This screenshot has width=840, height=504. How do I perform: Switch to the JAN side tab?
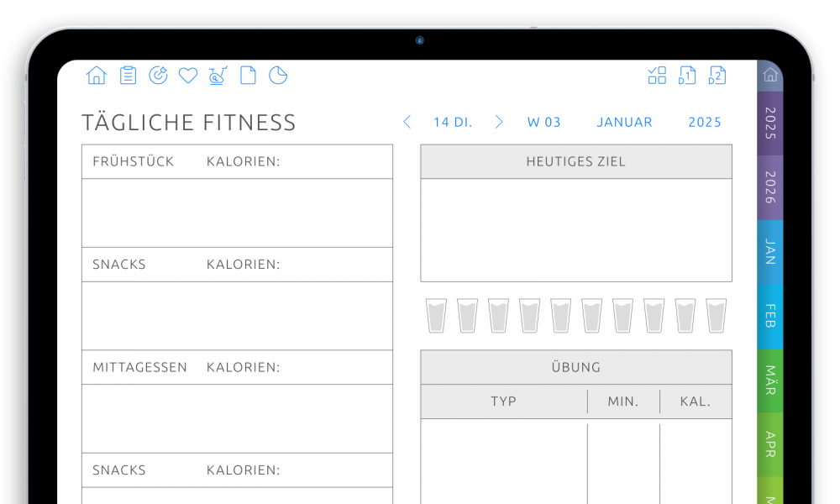pyautogui.click(x=770, y=252)
